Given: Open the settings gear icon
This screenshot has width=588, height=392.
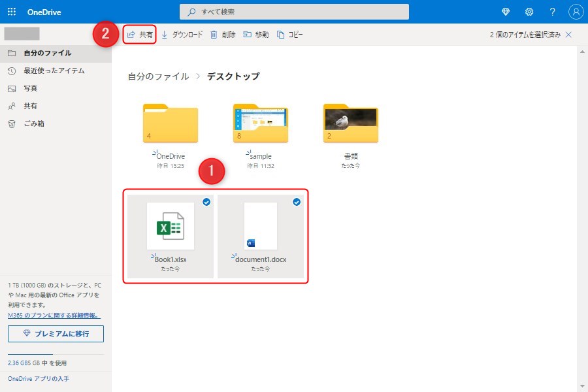Looking at the screenshot, I should [529, 12].
